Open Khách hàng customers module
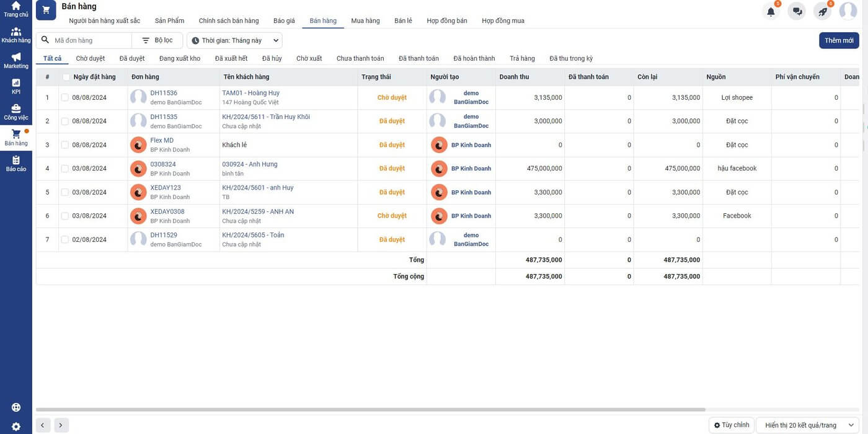 coord(15,35)
